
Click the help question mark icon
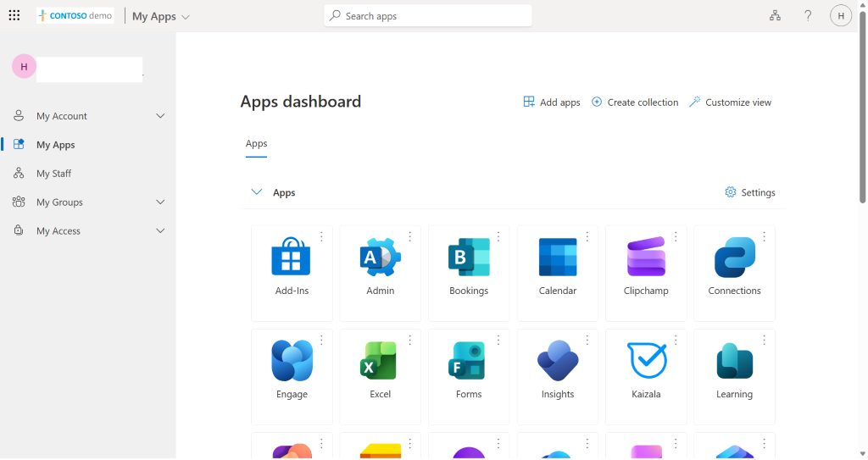coord(808,15)
